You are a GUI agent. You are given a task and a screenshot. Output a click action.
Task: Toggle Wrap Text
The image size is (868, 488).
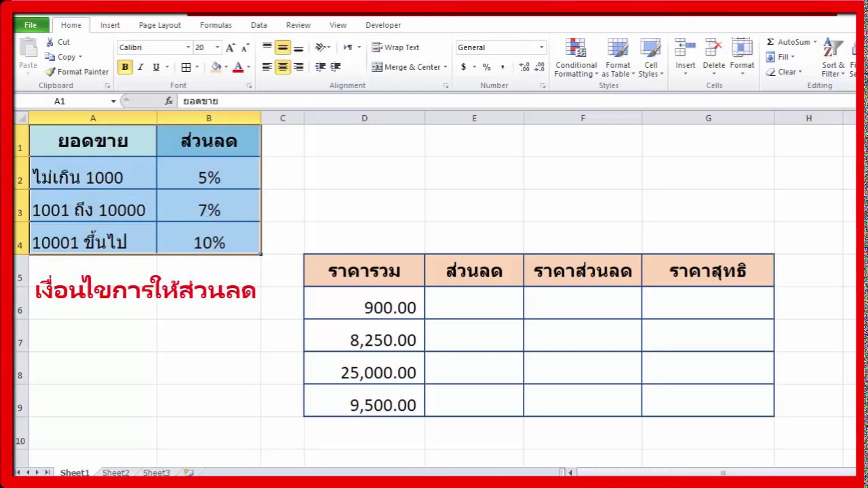click(x=396, y=47)
